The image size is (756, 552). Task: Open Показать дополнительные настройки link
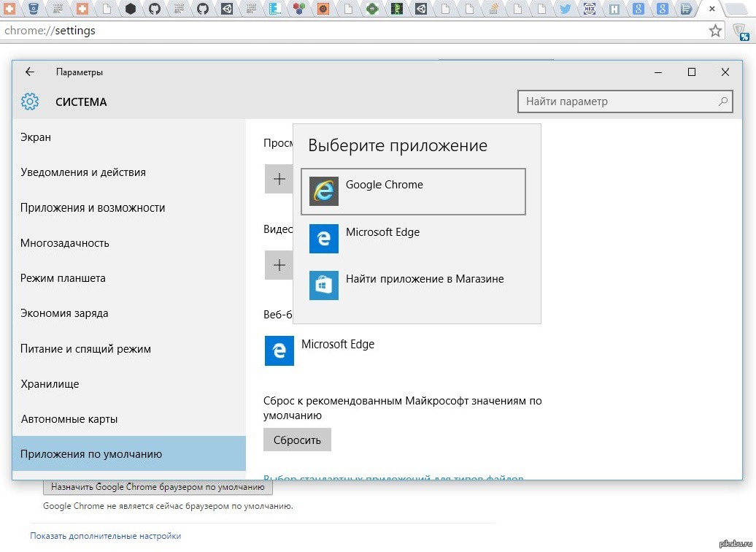(x=106, y=536)
